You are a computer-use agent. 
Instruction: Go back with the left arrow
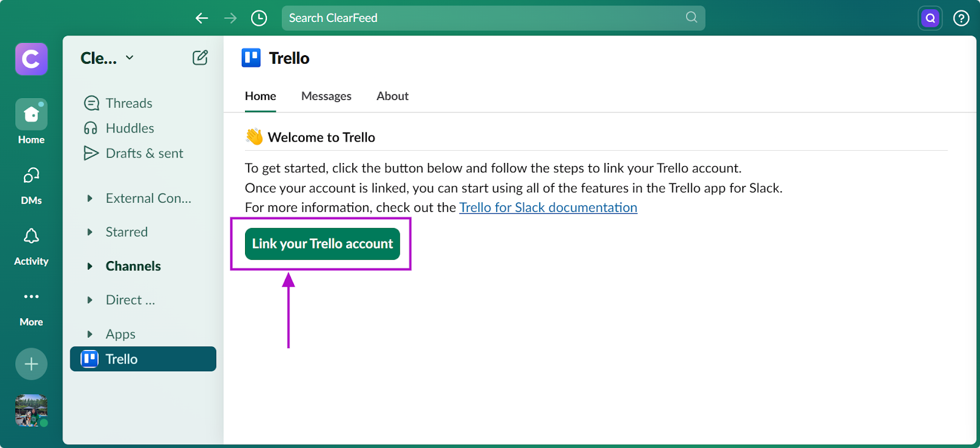point(202,18)
